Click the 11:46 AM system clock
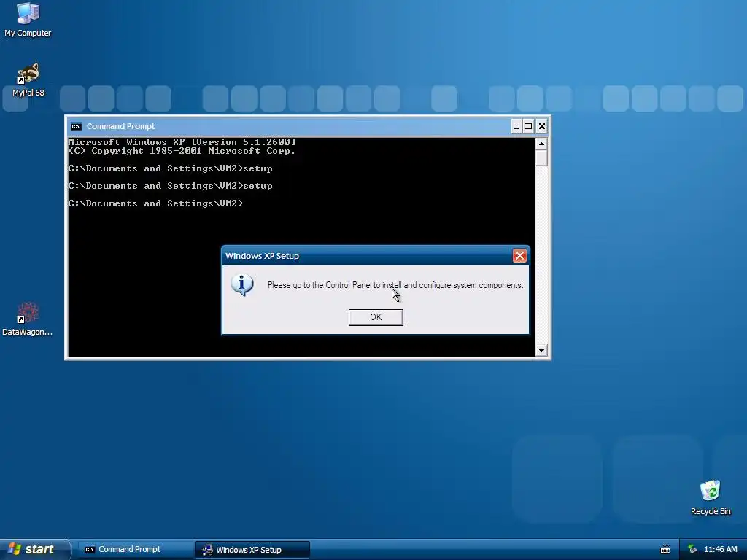 coord(720,550)
